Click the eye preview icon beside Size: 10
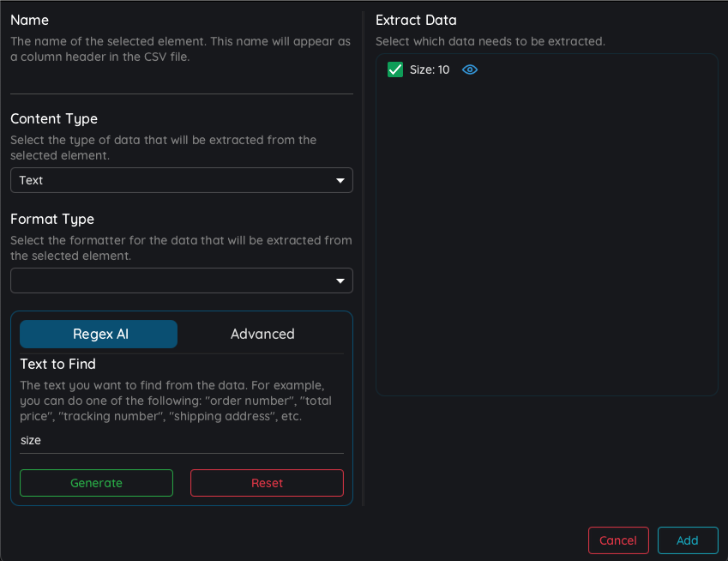This screenshot has width=728, height=561. (x=470, y=69)
